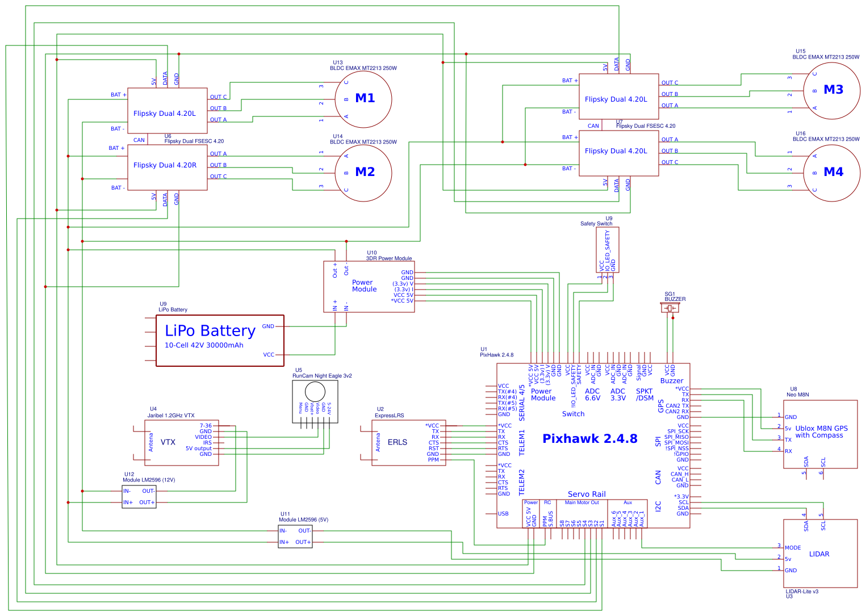Click the 3DR Power Module block
Screen dimensions: 866x616
tap(369, 286)
